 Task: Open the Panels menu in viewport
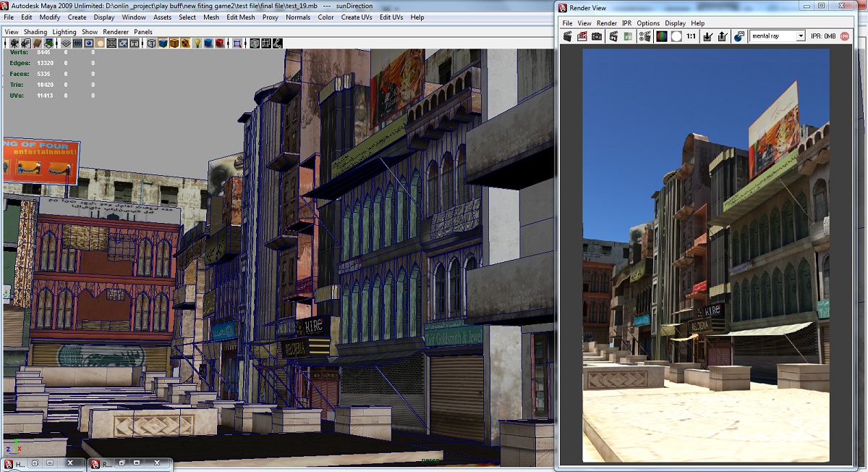[143, 32]
